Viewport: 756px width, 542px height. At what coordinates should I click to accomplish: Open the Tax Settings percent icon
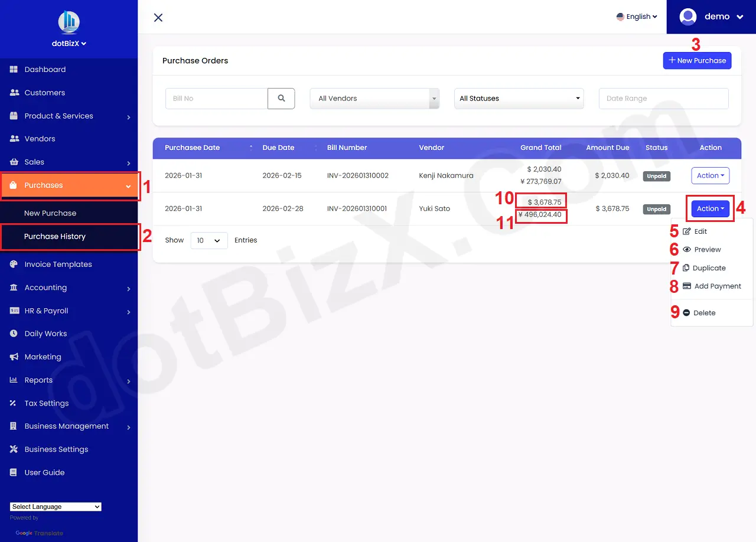pos(14,403)
